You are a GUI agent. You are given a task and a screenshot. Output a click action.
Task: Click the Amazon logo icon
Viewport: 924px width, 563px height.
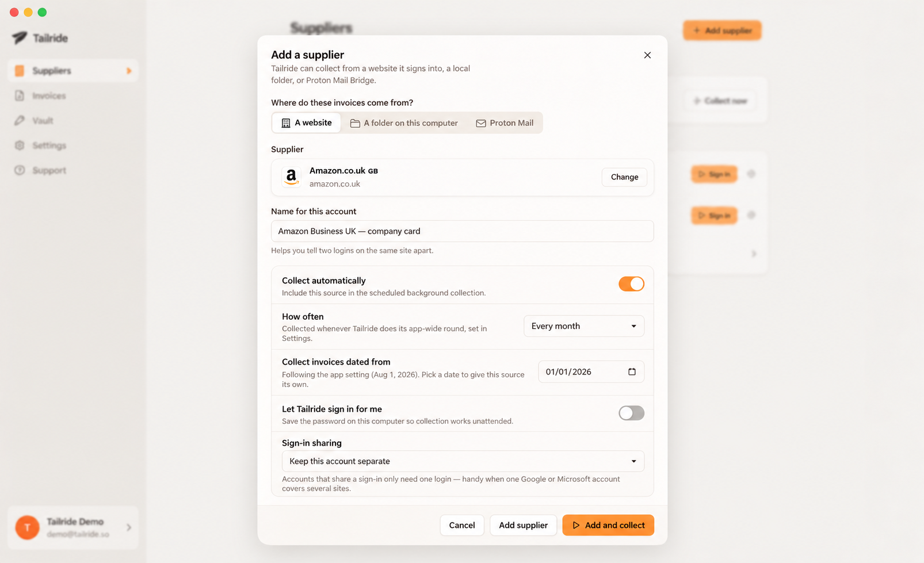[291, 177]
